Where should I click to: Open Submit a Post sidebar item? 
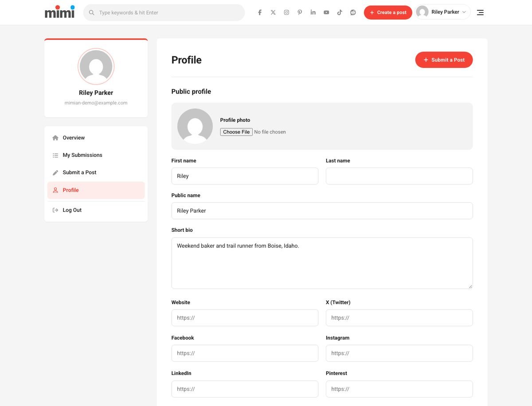tap(96, 172)
